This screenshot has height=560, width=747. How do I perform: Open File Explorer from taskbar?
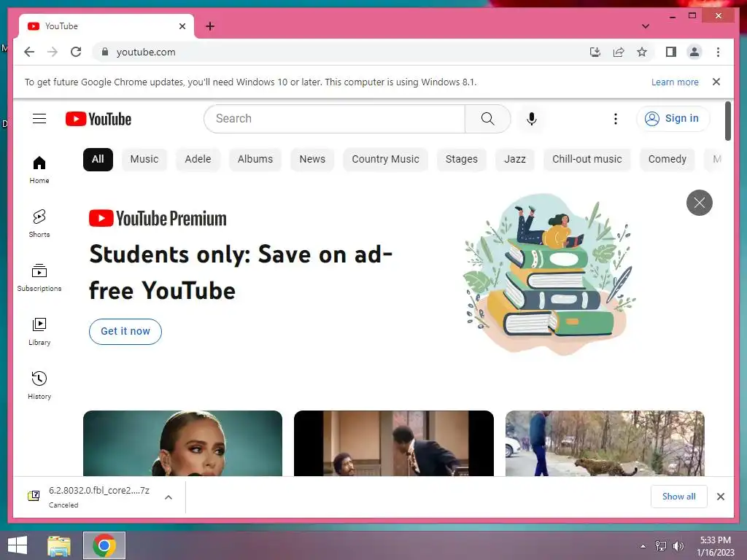(59, 545)
